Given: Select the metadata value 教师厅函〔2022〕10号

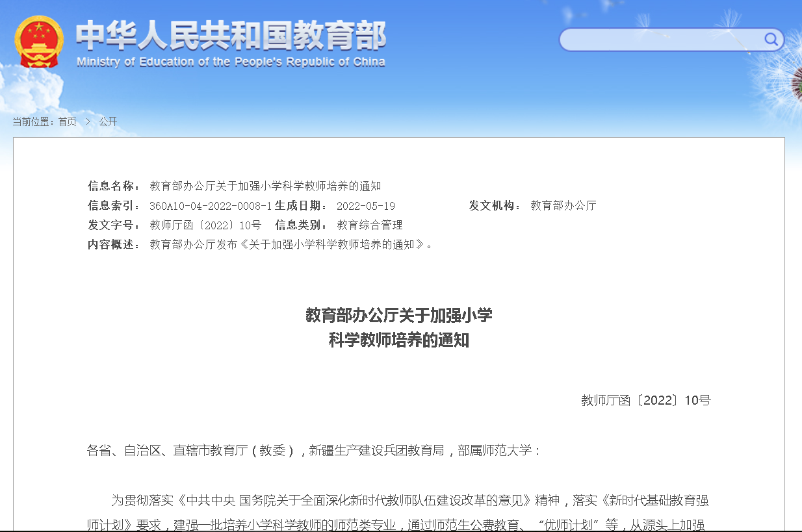Looking at the screenshot, I should click(205, 225).
